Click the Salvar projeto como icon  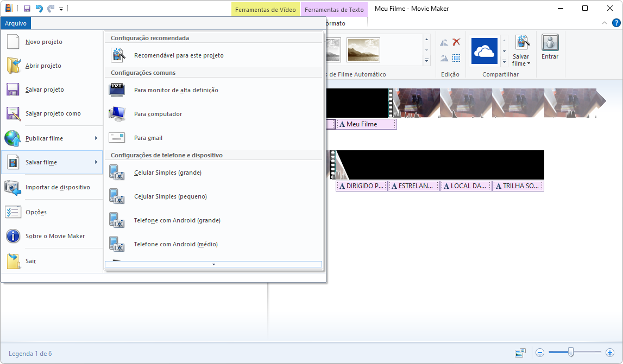[x=13, y=113]
